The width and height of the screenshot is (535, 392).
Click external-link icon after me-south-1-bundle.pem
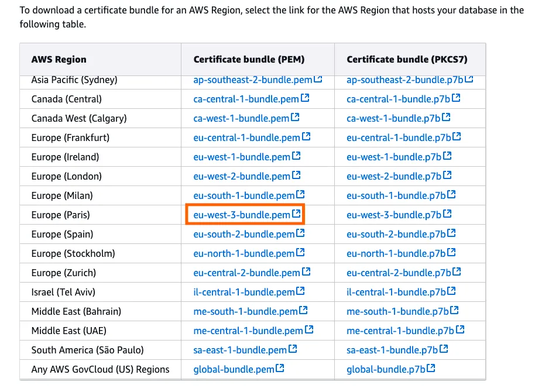303,310
